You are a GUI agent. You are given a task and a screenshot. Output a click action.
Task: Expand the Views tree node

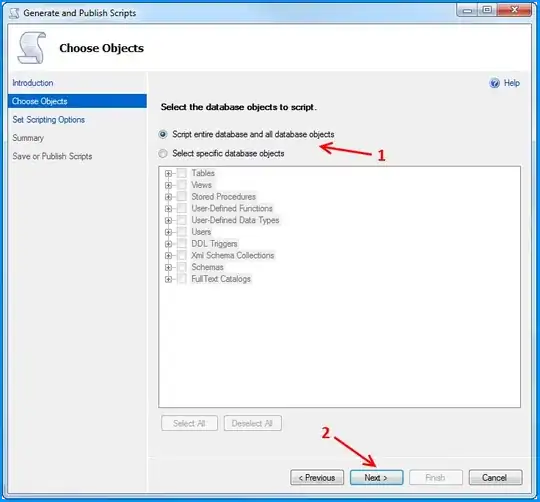click(x=168, y=185)
